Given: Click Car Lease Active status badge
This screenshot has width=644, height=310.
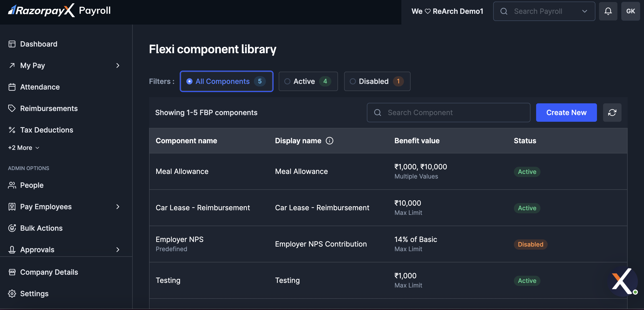Looking at the screenshot, I should [527, 208].
